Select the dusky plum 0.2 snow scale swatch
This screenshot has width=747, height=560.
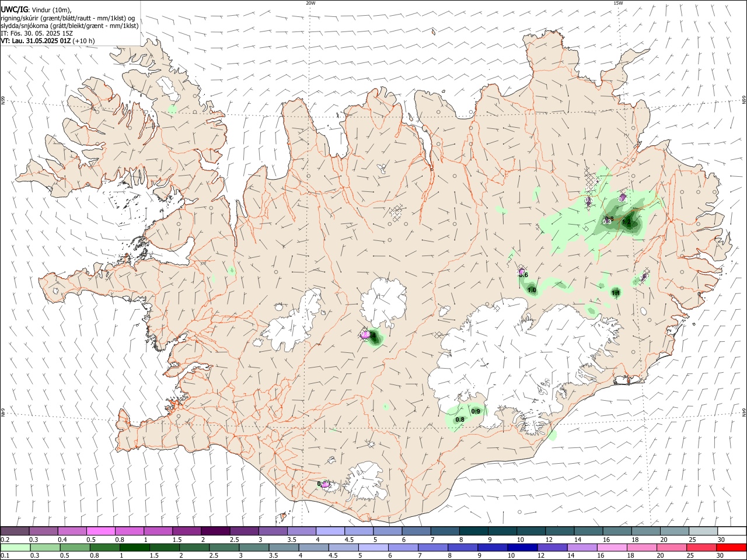[x=15, y=531]
